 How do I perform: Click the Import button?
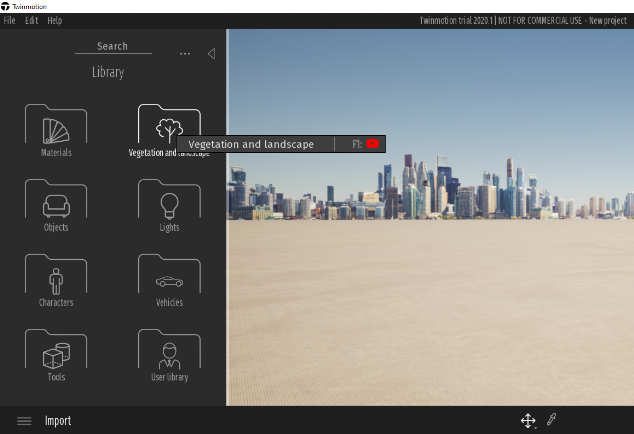click(x=58, y=421)
